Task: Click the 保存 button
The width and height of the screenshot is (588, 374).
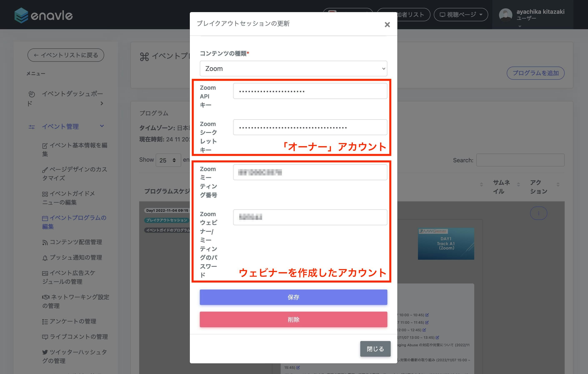Action: click(x=293, y=297)
